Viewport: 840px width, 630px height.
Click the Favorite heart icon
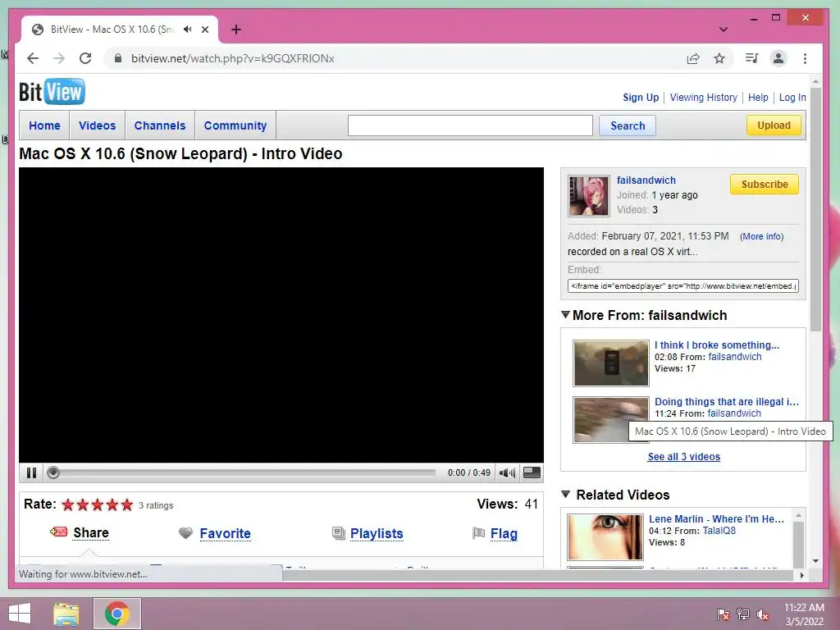185,533
